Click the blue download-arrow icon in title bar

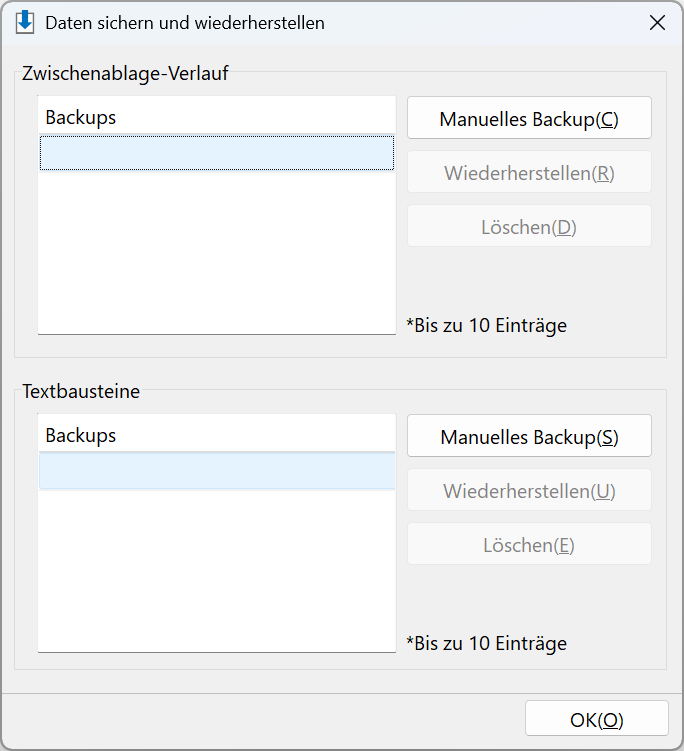pos(24,23)
